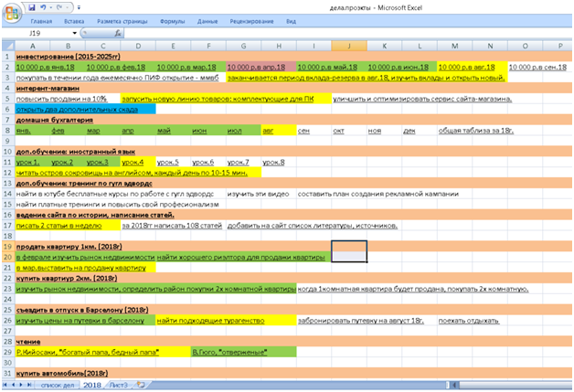This screenshot has width=574, height=392.
Task: Click the insert new worksheet icon
Action: (141, 385)
